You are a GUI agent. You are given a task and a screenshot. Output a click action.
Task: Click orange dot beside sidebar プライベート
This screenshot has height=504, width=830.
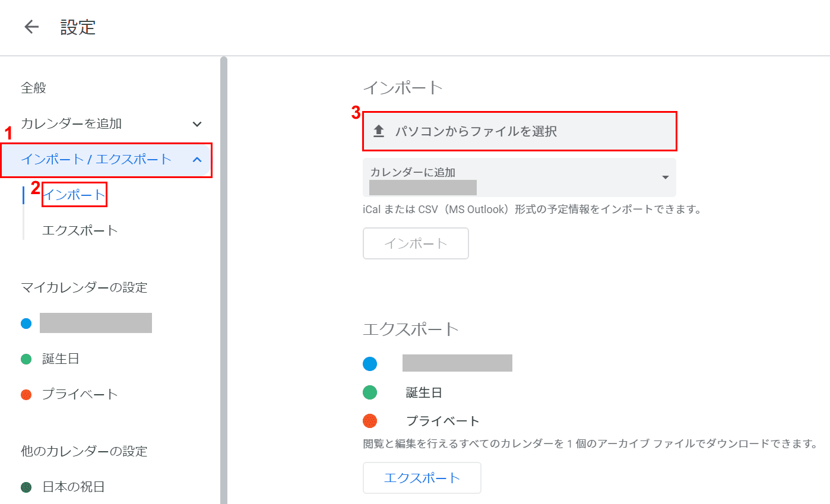click(26, 395)
